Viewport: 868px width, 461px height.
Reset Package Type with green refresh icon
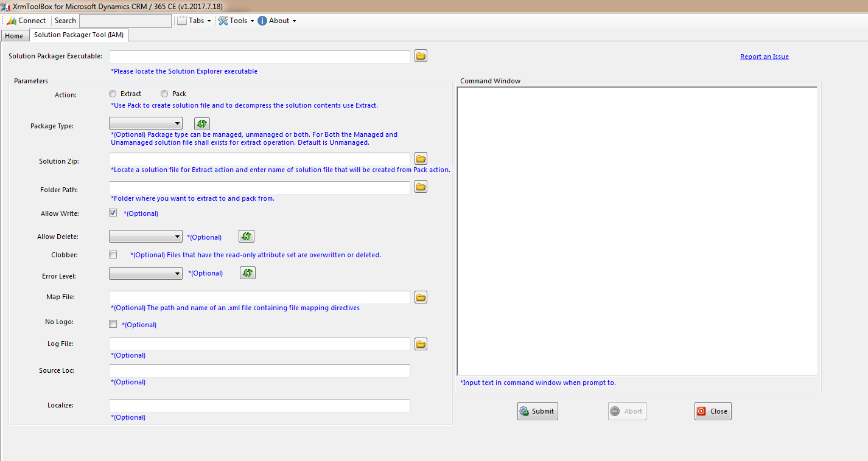[202, 124]
